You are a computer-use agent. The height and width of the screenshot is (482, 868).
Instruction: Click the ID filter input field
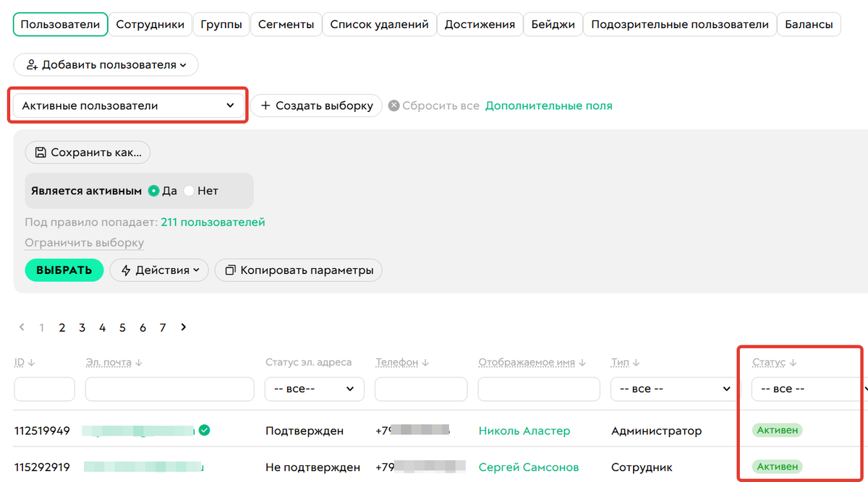[44, 389]
